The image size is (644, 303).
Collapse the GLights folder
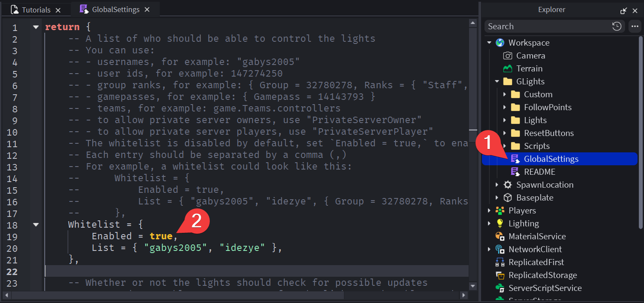[x=497, y=81]
